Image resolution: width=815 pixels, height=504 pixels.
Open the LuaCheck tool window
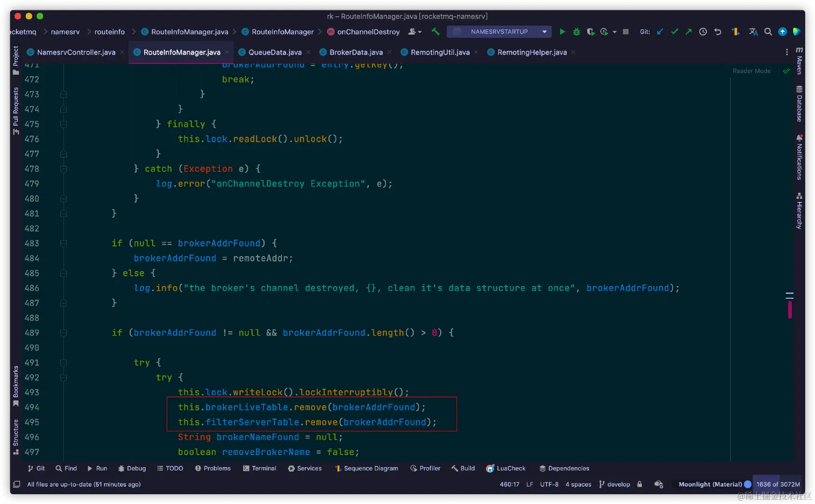tap(506, 469)
